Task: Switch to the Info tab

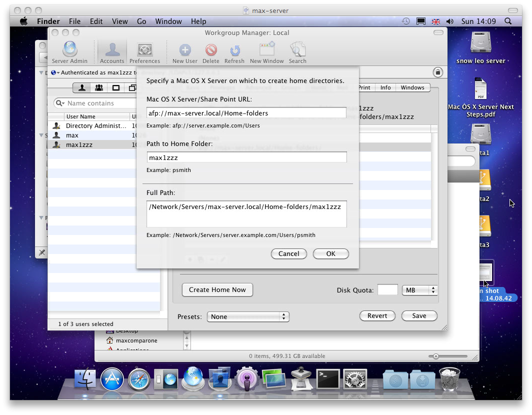Action: coord(385,87)
